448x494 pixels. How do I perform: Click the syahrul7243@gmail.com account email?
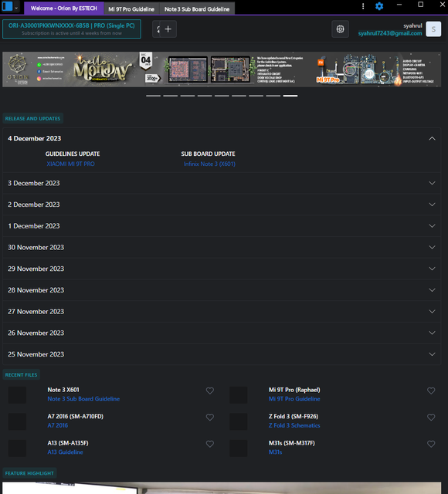pos(390,33)
